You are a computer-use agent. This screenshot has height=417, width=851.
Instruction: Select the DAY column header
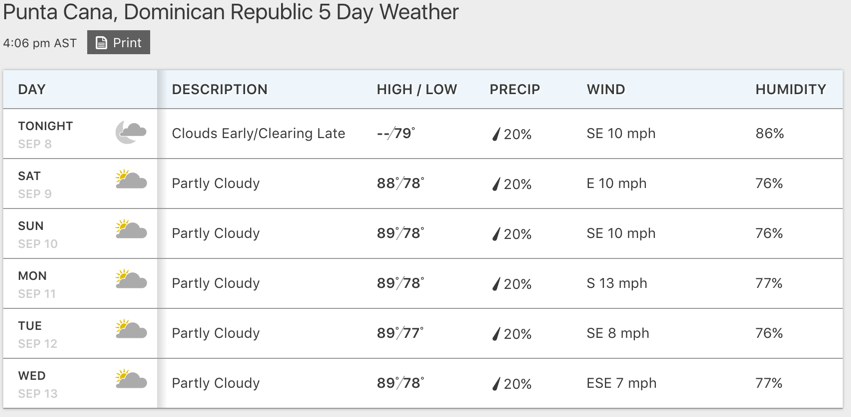[x=31, y=89]
